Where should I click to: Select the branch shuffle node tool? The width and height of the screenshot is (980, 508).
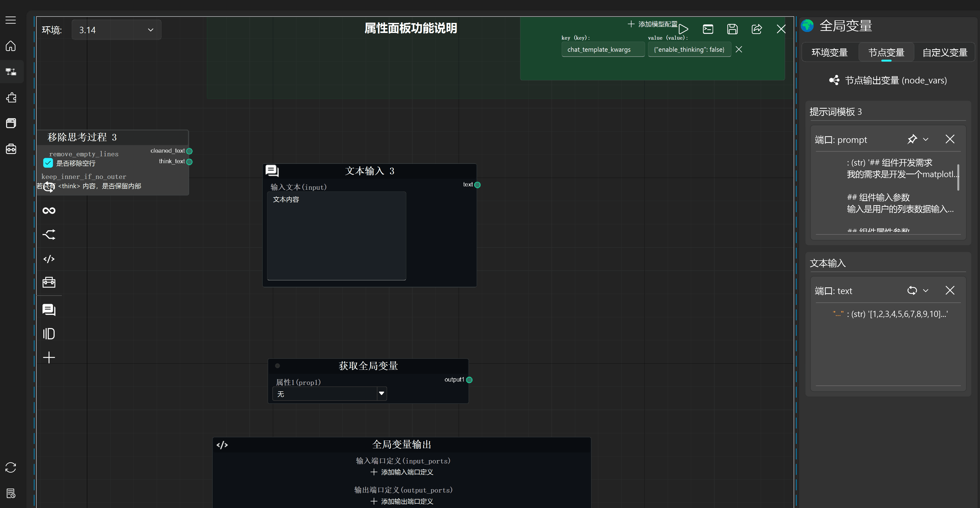[49, 235]
